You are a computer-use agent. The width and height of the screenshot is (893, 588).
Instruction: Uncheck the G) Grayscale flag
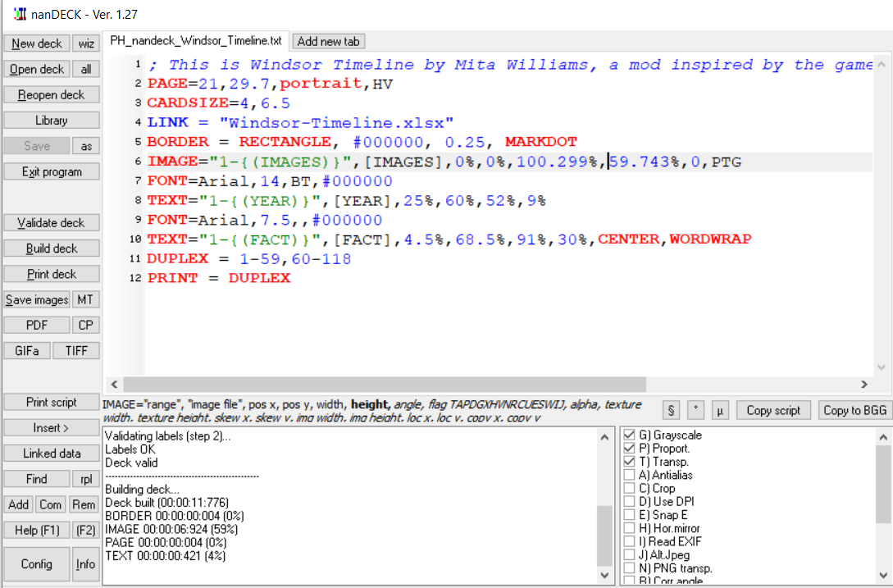631,435
